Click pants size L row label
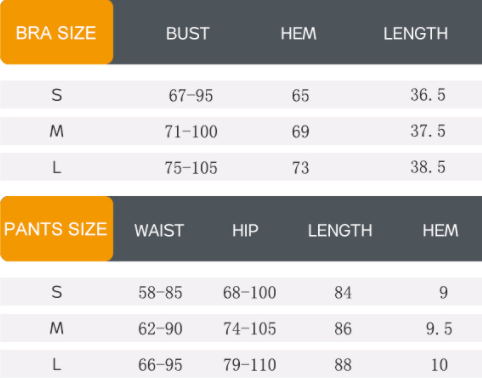Viewport: 482px width, 378px height. tap(57, 364)
